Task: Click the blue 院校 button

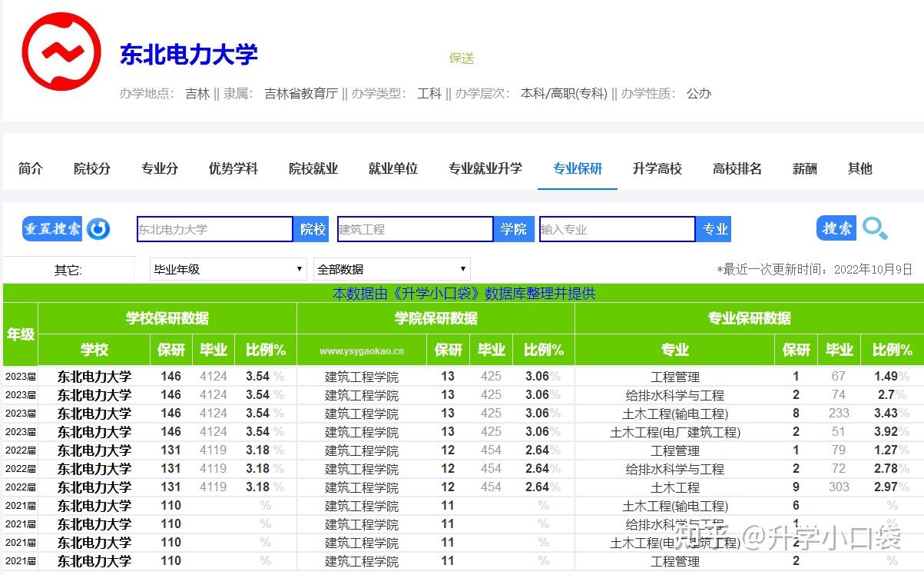Action: click(x=313, y=229)
